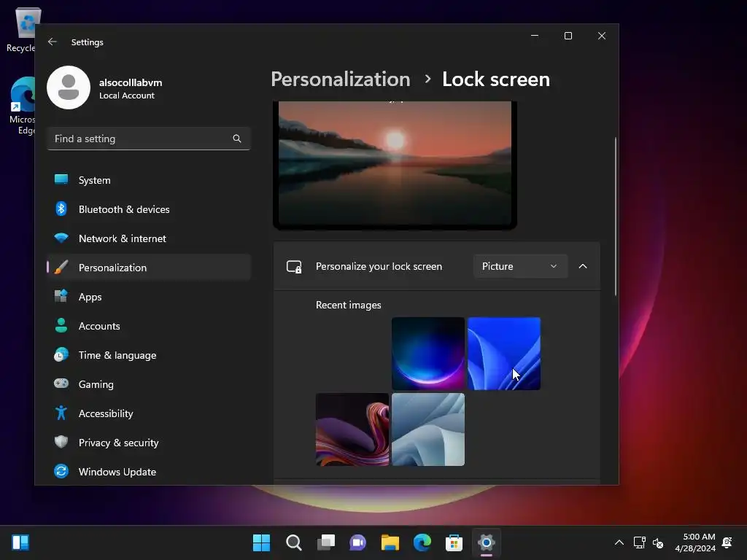
Task: Open Apps settings page
Action: click(x=149, y=297)
